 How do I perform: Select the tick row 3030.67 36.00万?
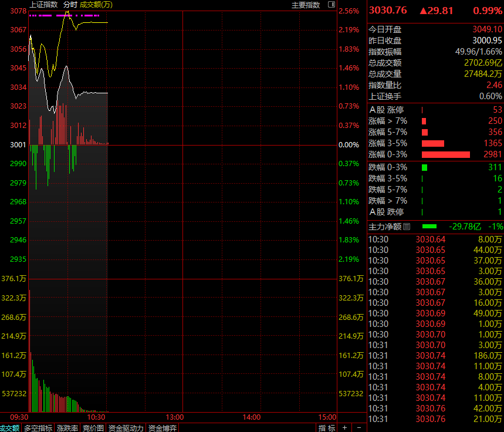click(x=435, y=282)
